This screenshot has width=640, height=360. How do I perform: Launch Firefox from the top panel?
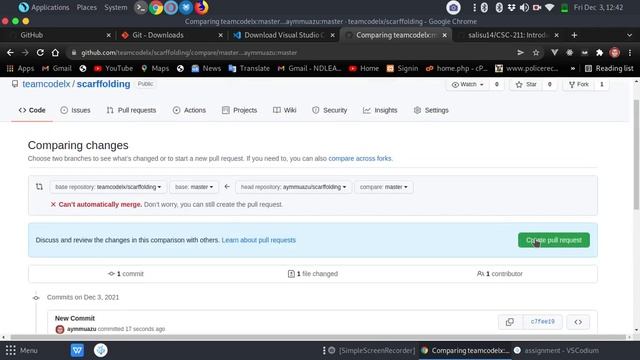201,7
